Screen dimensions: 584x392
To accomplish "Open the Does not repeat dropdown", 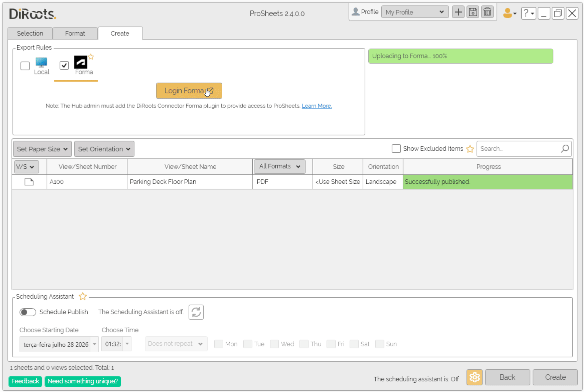I will (176, 344).
